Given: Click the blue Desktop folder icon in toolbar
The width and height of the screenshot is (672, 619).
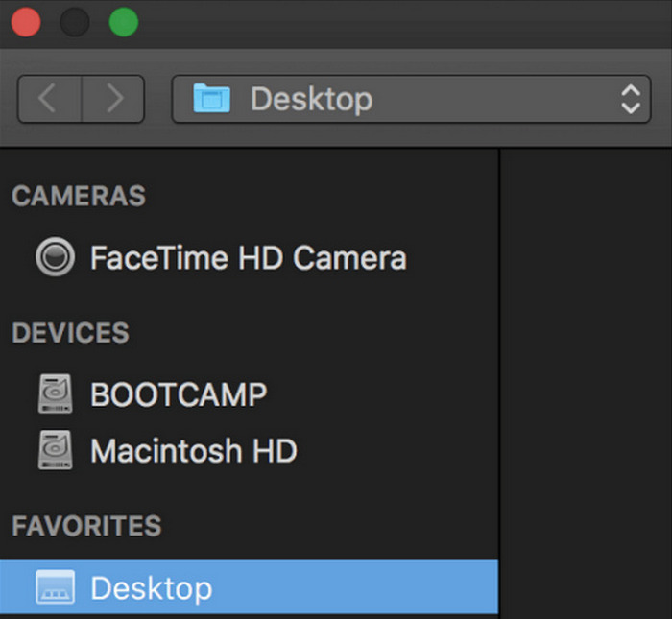Looking at the screenshot, I should [x=211, y=99].
